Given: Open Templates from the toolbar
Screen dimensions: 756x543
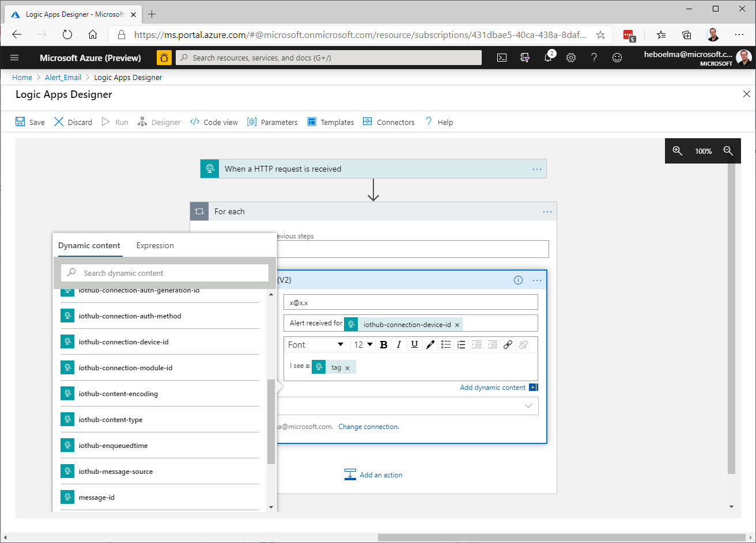Looking at the screenshot, I should (331, 122).
